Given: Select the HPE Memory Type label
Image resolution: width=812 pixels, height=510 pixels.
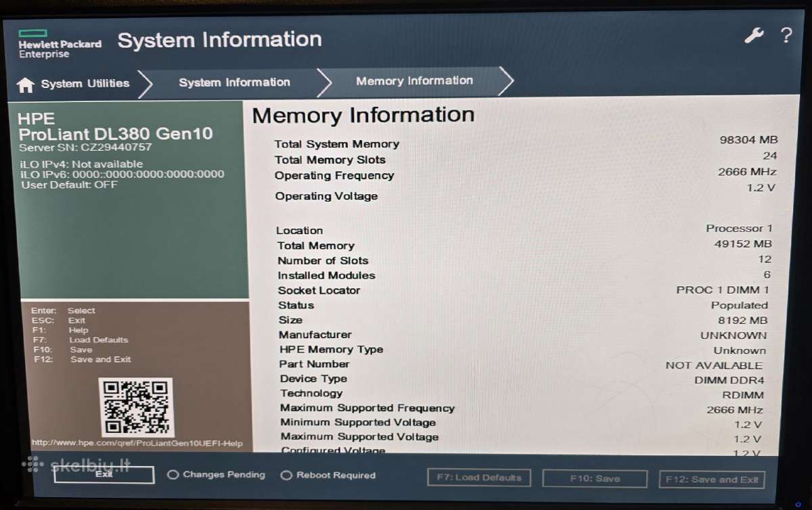Looking at the screenshot, I should coord(332,350).
